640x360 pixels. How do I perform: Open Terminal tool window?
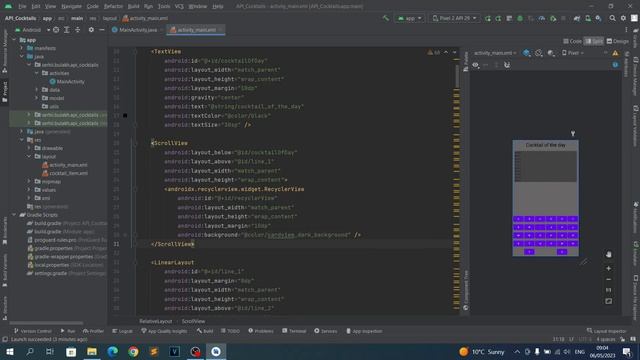point(294,331)
